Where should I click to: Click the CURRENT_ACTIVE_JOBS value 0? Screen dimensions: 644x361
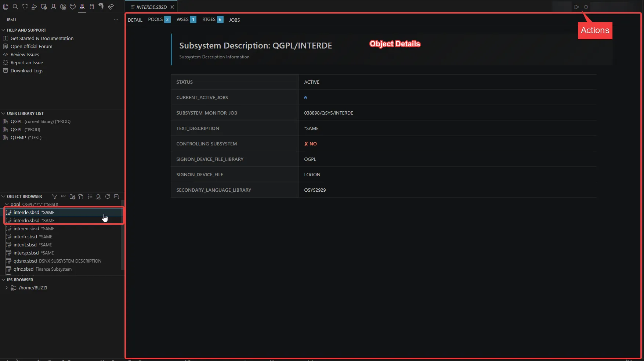pos(305,98)
